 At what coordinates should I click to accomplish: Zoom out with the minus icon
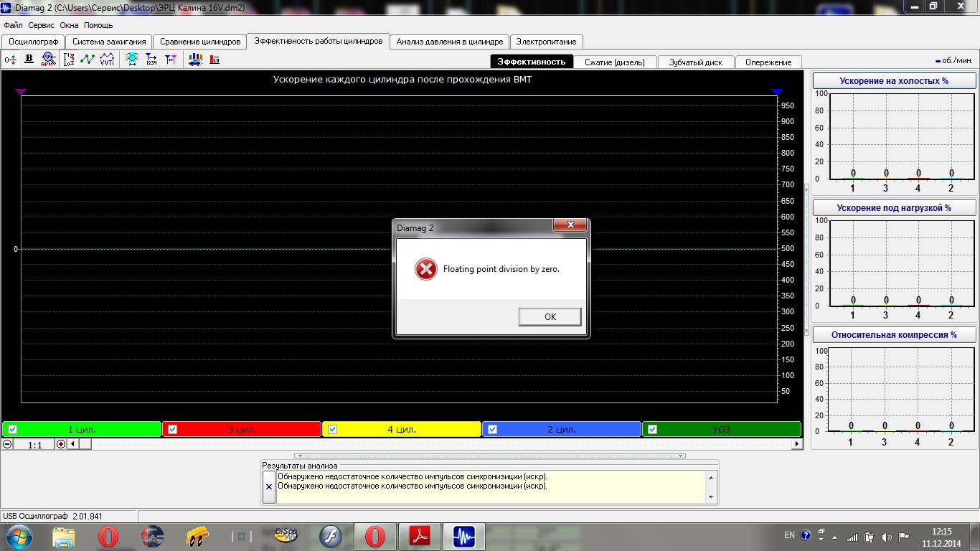pos(7,444)
